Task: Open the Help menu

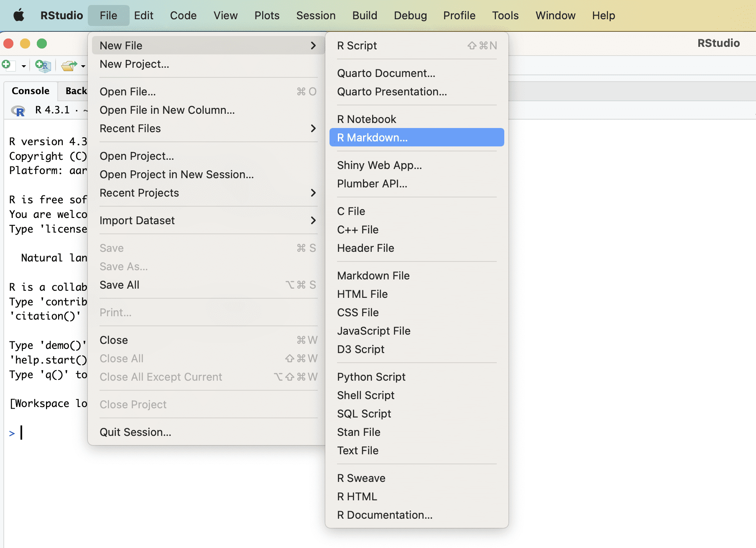Action: click(603, 15)
